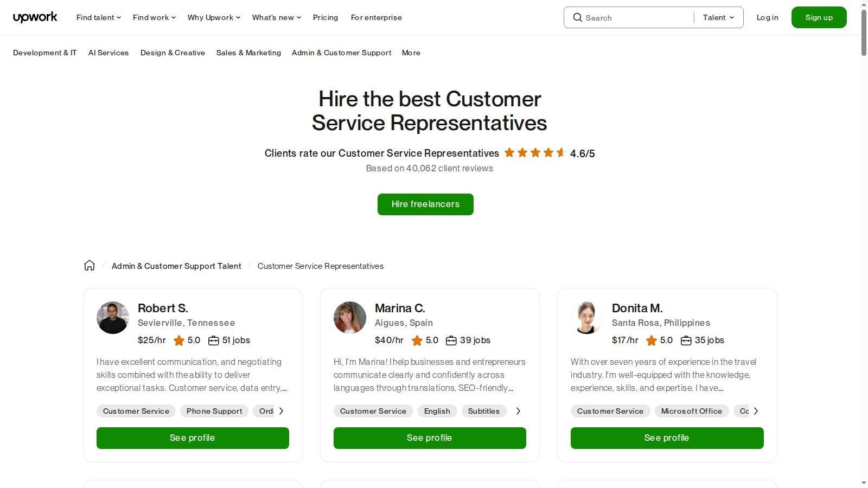Viewport: 868px width, 488px height.
Task: Click the star icon beside Donita M.'s 5.0
Action: (652, 341)
